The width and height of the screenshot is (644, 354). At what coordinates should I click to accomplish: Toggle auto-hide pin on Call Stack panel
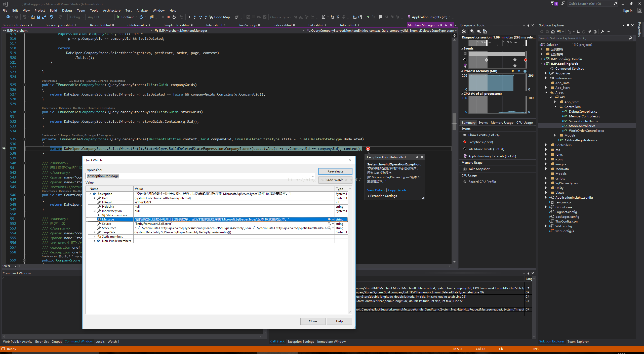click(528, 273)
